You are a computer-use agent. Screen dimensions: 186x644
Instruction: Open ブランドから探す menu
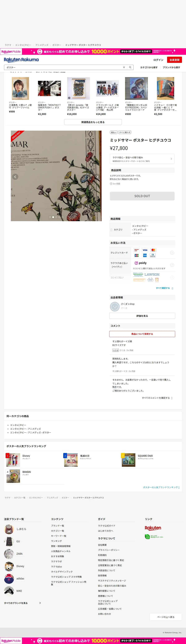click(x=171, y=67)
